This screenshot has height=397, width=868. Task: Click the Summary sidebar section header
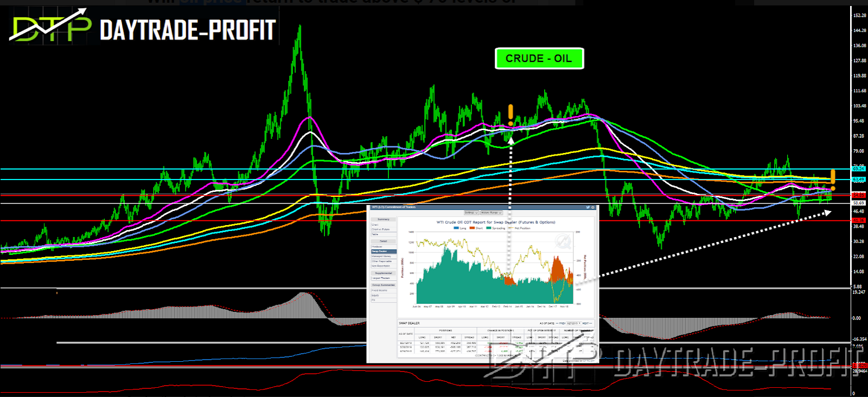click(x=384, y=219)
